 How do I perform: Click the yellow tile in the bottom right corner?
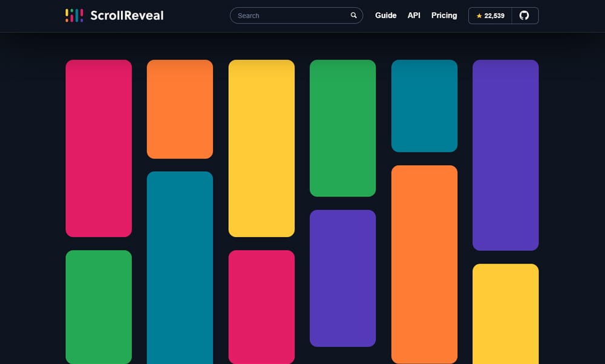pyautogui.click(x=506, y=314)
